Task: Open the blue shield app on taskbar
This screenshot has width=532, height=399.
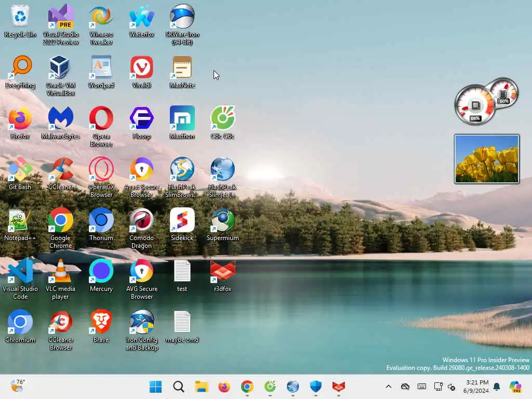Action: click(x=315, y=387)
